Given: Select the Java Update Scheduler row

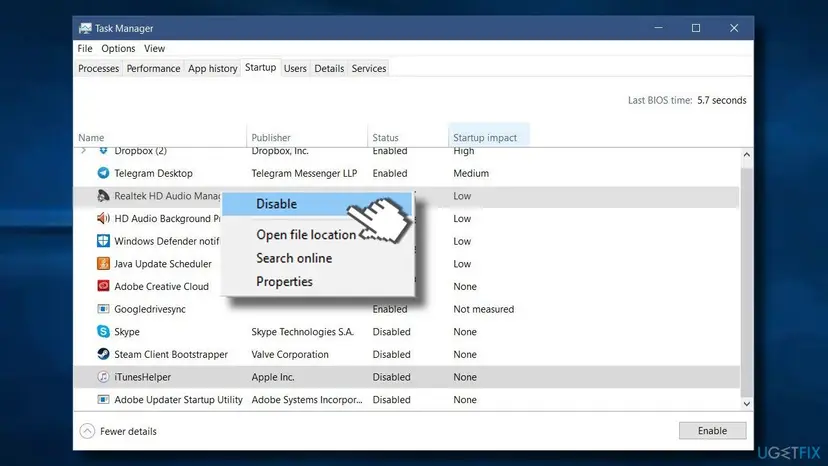Looking at the screenshot, I should [163, 264].
